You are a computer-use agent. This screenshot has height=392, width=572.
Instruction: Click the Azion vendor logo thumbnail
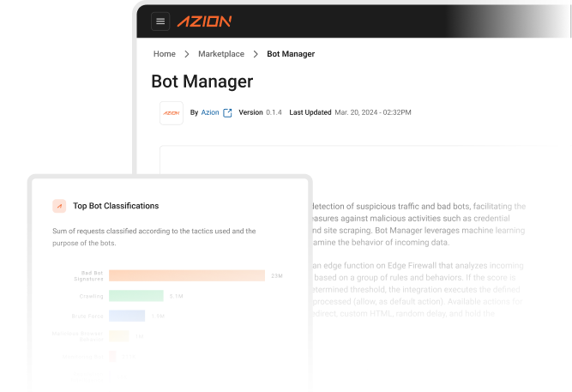pyautogui.click(x=172, y=113)
